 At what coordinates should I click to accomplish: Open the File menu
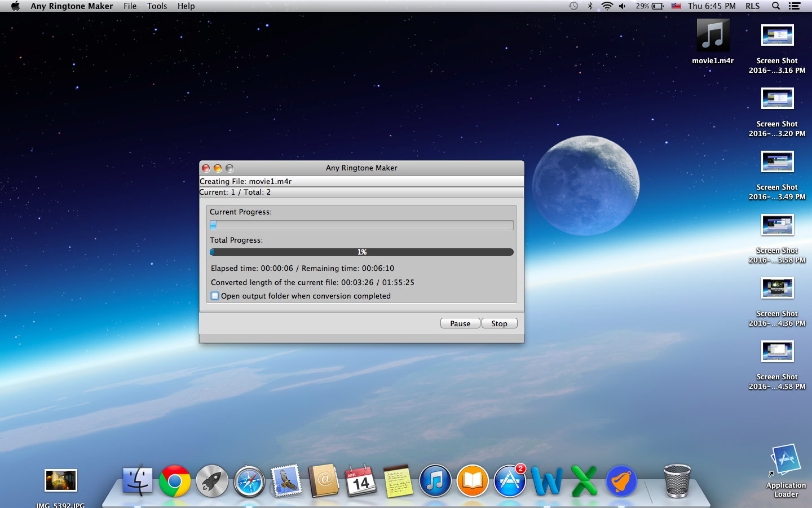pos(130,6)
